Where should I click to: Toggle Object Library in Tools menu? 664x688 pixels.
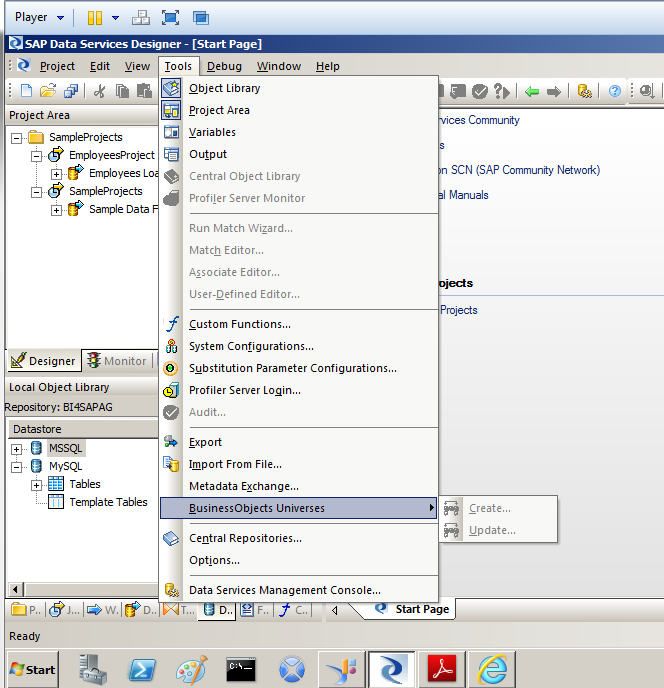click(x=299, y=88)
